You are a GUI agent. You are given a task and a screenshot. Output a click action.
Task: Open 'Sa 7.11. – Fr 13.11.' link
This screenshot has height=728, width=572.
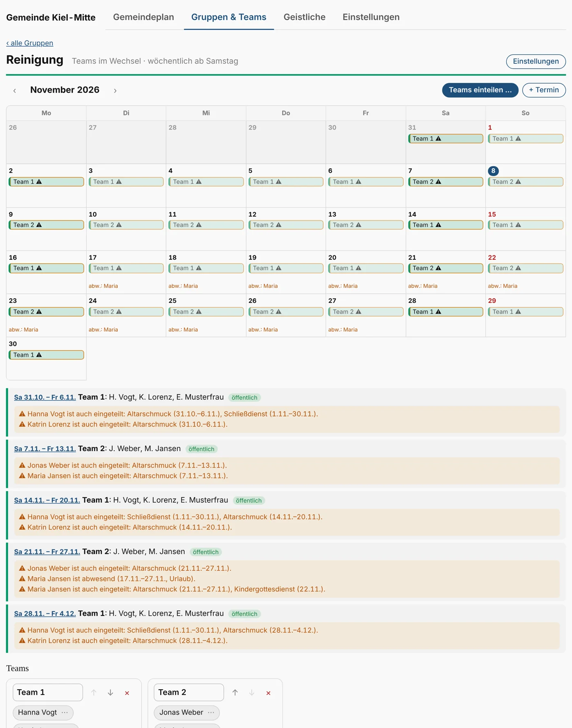click(x=45, y=449)
